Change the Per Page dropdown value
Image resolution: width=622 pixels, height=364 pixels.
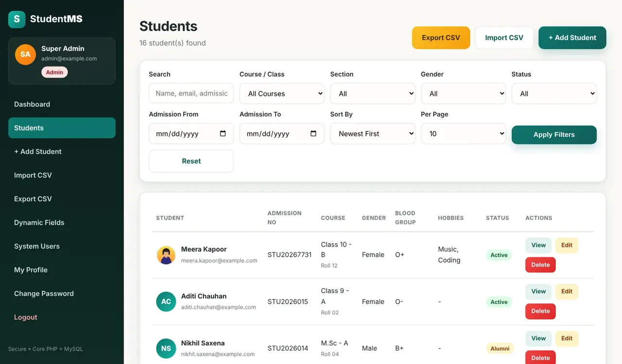click(464, 133)
